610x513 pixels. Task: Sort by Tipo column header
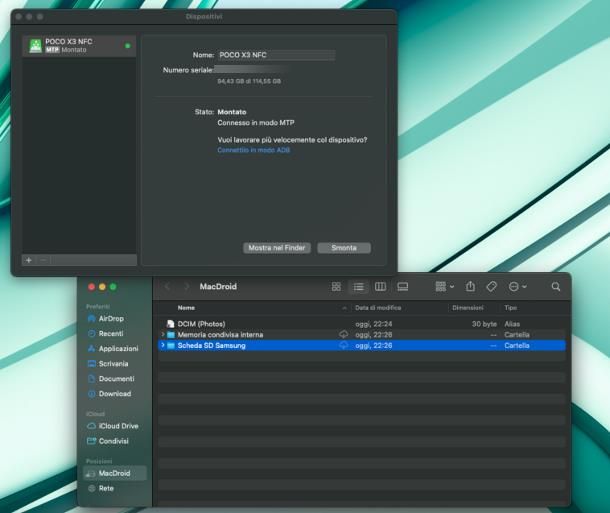pos(510,308)
